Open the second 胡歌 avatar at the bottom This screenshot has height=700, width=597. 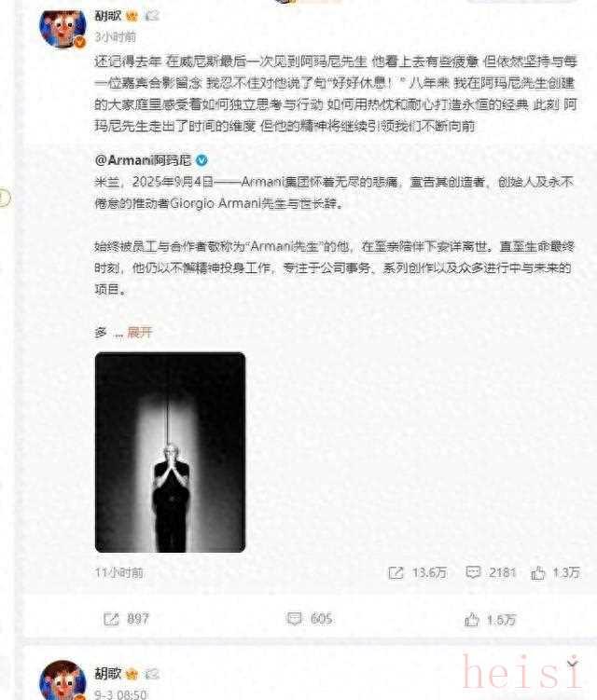coord(62,679)
